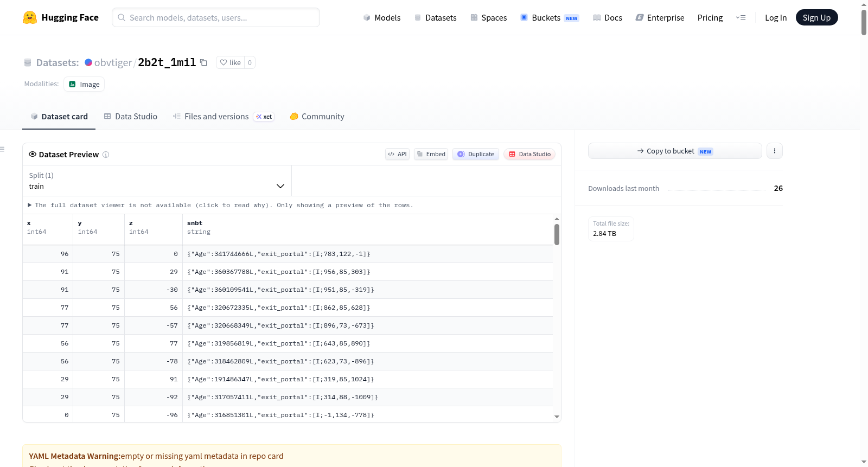
Task: Click the Hugging Face logo icon
Action: click(x=30, y=17)
